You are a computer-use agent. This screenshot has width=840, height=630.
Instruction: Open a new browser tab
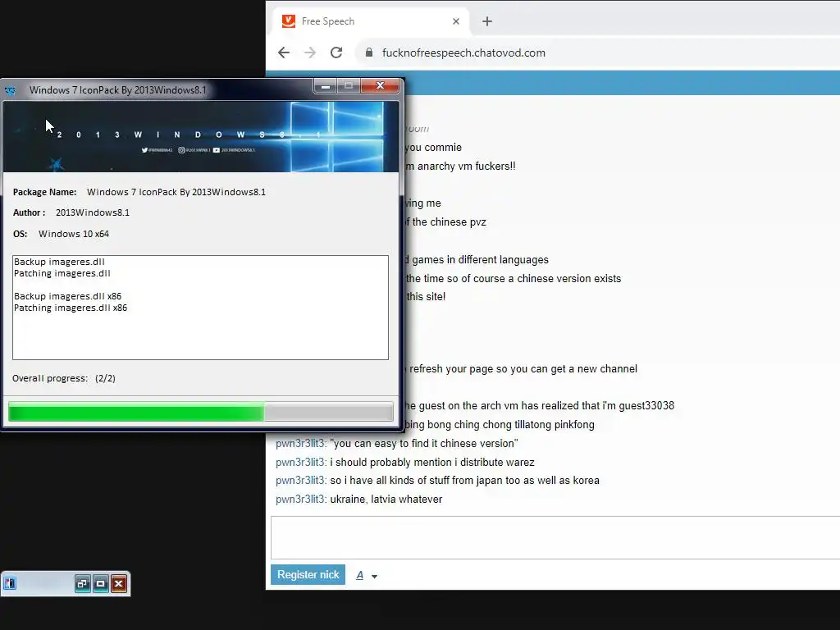click(x=486, y=21)
